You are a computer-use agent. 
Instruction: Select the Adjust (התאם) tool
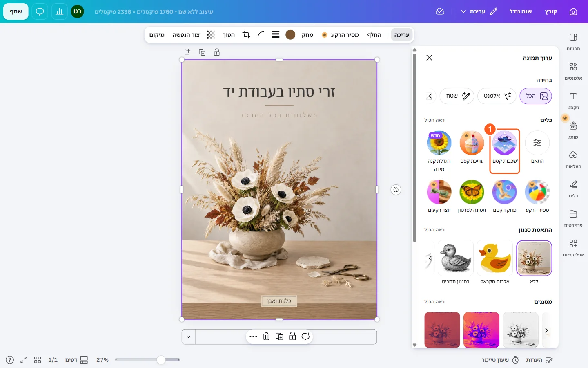[537, 147]
